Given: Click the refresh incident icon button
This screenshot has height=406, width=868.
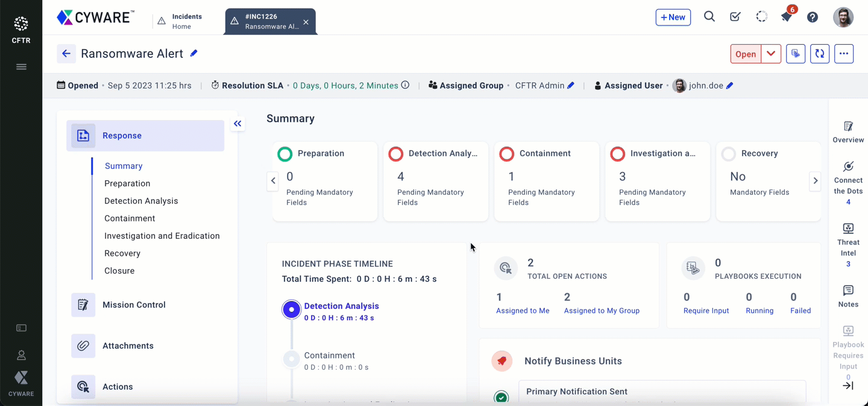Looking at the screenshot, I should [x=820, y=54].
